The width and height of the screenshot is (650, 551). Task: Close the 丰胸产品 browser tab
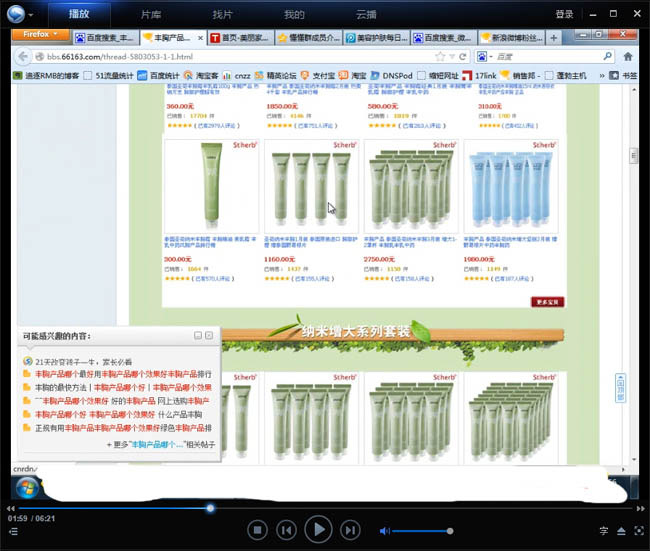tap(200, 38)
